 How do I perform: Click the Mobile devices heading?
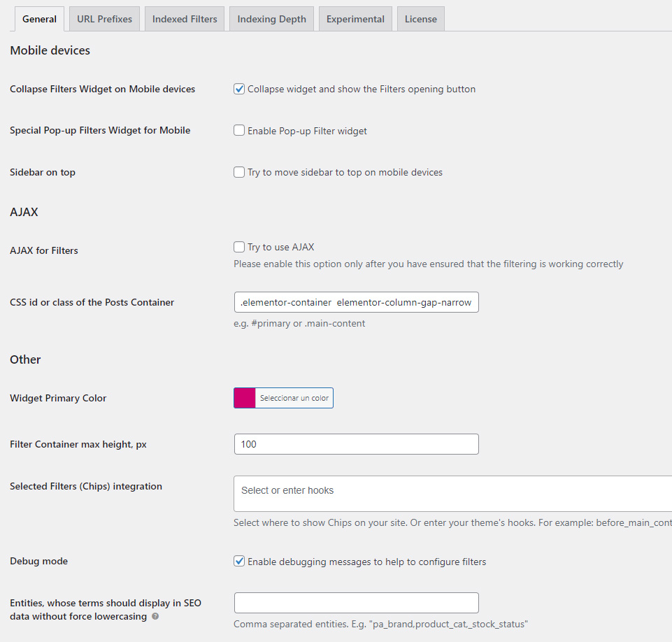point(50,50)
